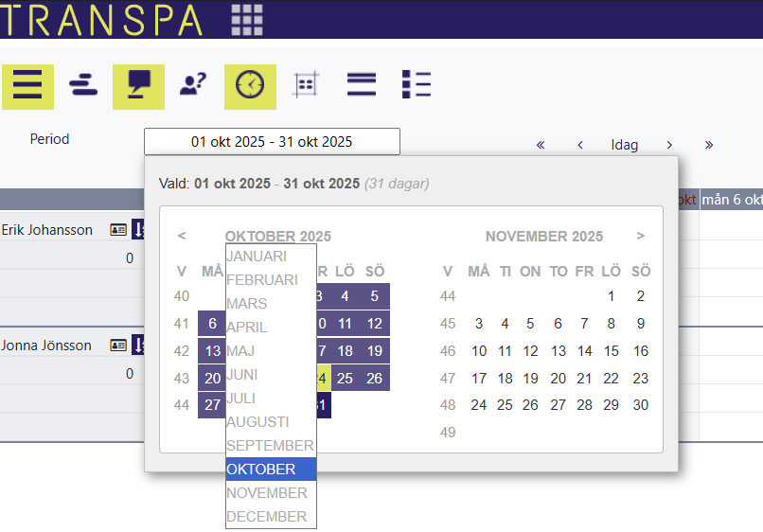Select JANUARI in month list
The image size is (763, 532).
point(271,257)
